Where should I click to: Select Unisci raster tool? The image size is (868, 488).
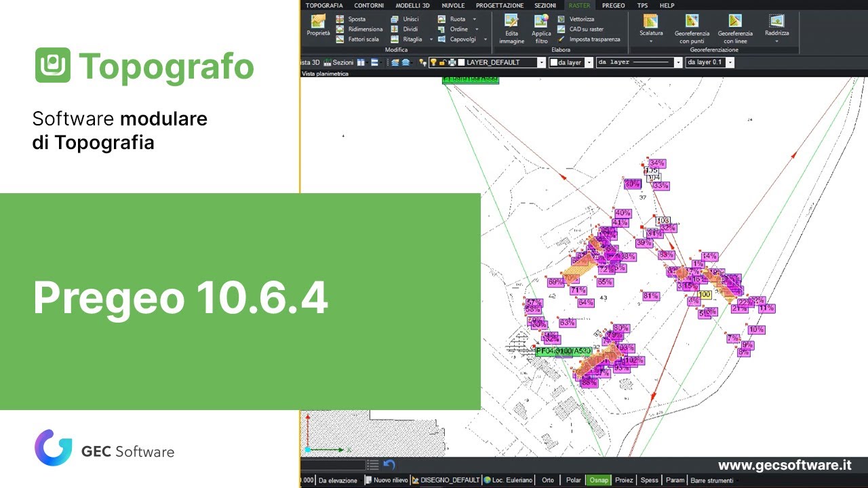(405, 19)
